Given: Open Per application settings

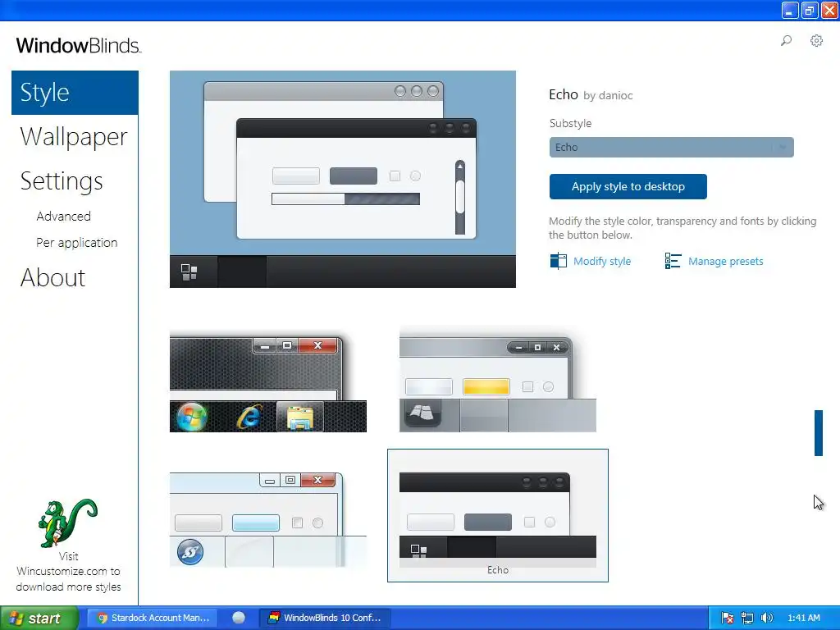Looking at the screenshot, I should point(76,243).
